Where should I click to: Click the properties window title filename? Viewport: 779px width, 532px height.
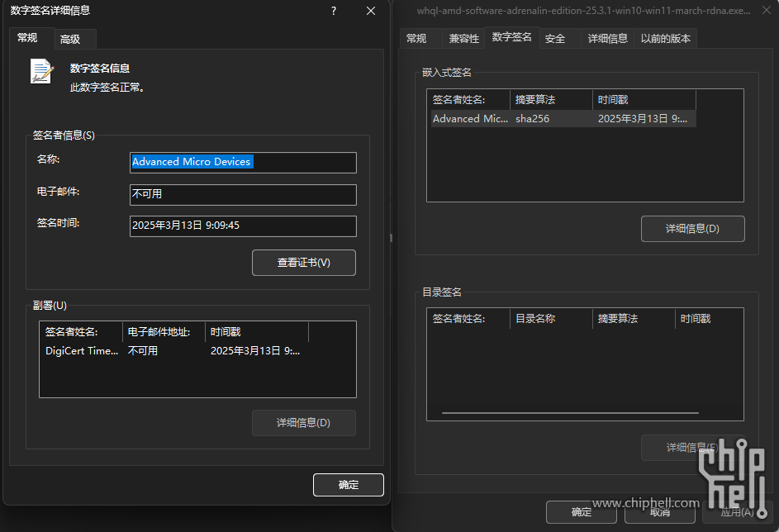[x=583, y=11]
